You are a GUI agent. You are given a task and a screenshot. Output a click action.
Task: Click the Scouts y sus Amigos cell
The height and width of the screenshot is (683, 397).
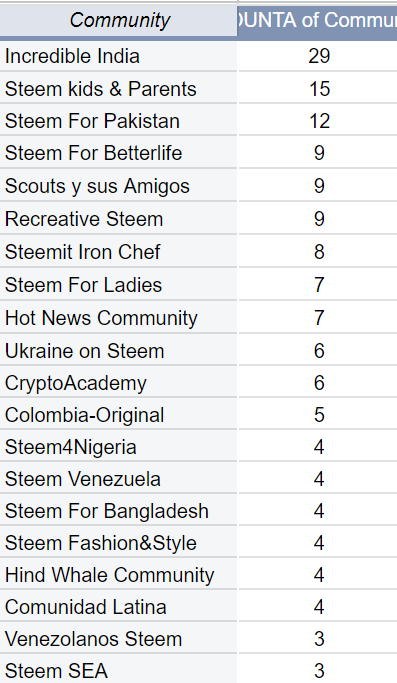click(x=119, y=186)
